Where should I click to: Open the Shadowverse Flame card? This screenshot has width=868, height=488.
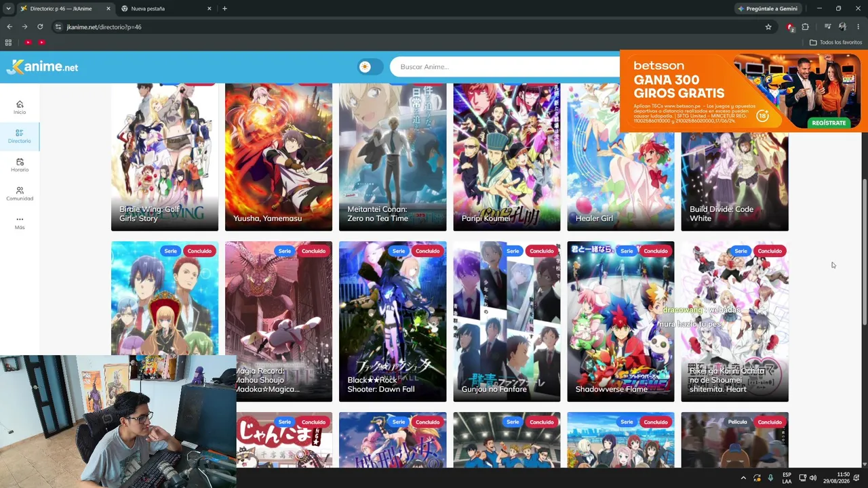(x=620, y=321)
